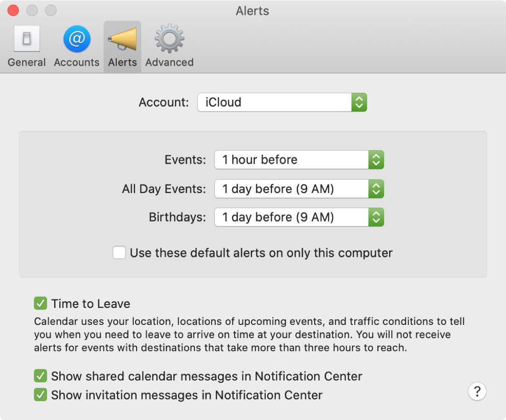Open the Advanced gear icon
The width and height of the screenshot is (506, 420).
(169, 39)
